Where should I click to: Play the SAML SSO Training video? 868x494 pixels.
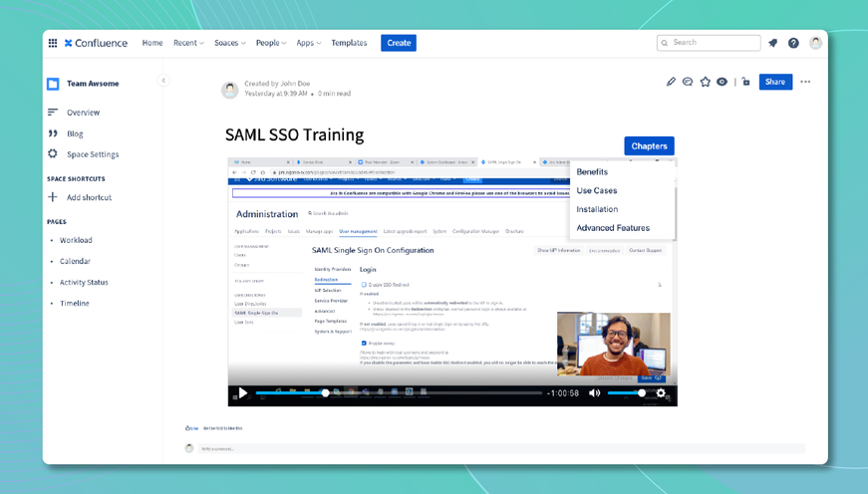tap(242, 392)
